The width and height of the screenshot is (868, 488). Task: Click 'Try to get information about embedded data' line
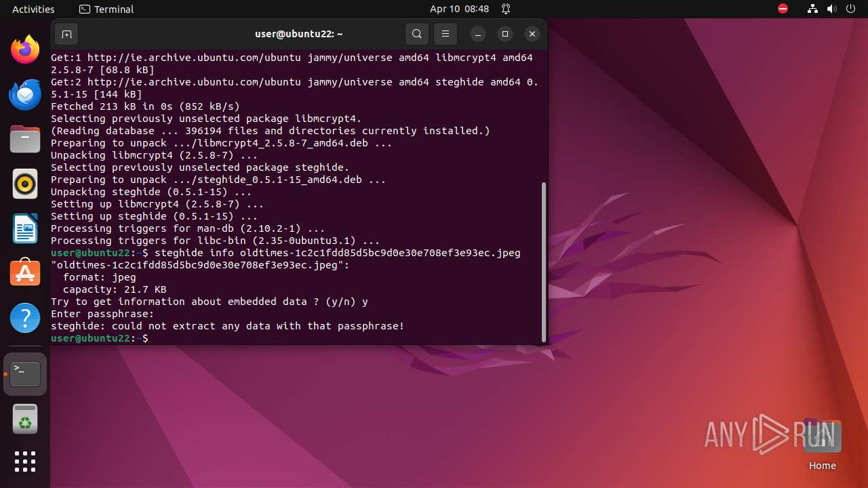[210, 302]
